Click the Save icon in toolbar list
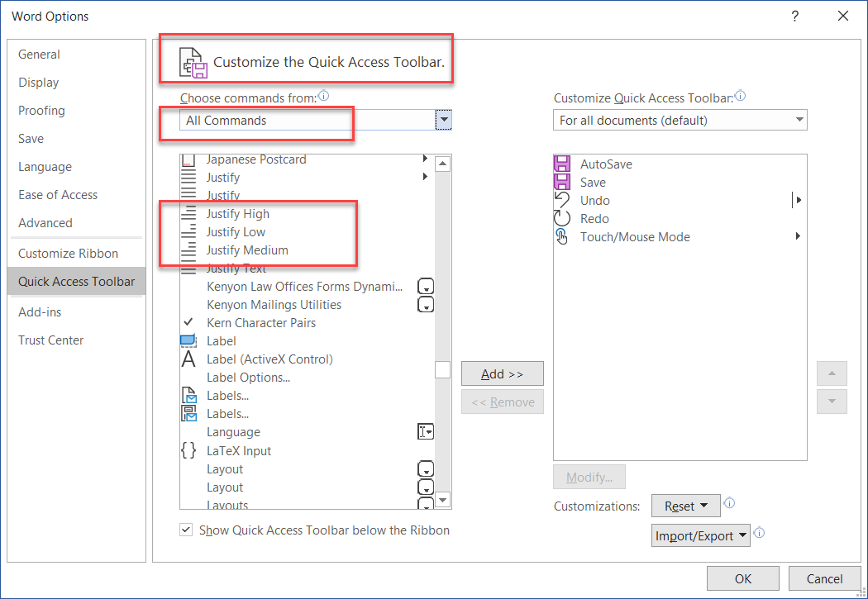The height and width of the screenshot is (599, 868). tap(562, 182)
